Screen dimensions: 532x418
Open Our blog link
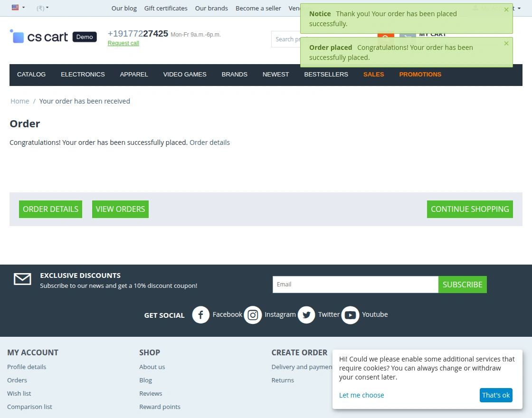pos(124,8)
